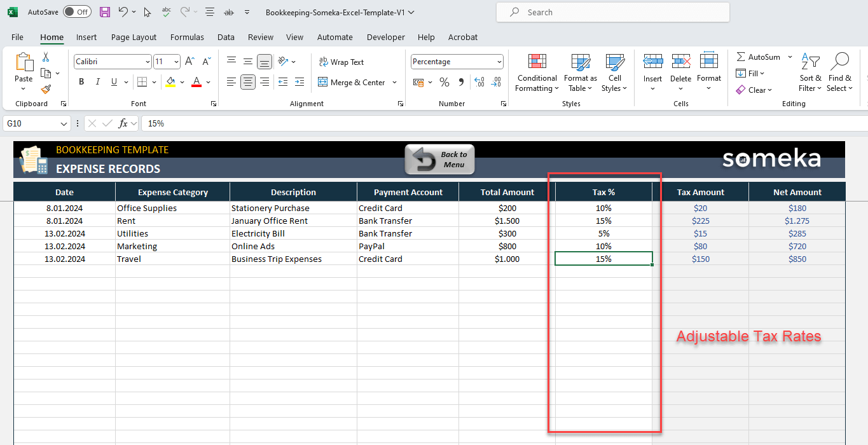Toggle the AutoSave switch
Screen dimensions: 868x445
77,12
